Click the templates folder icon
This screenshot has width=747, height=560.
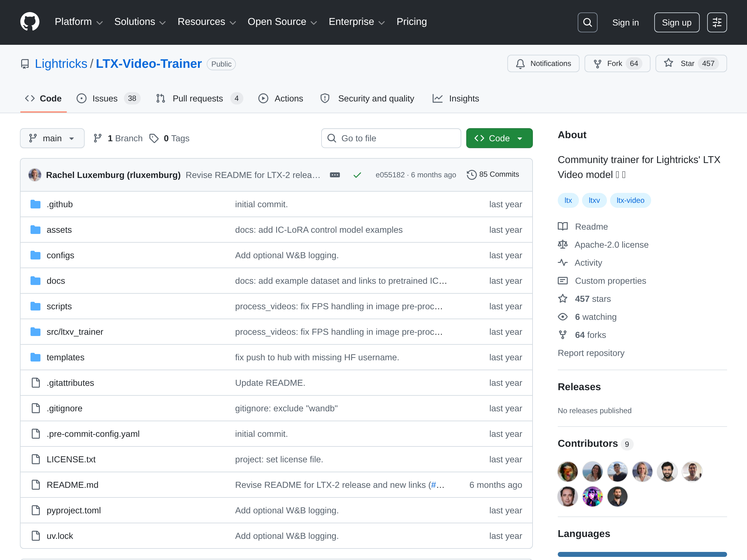(x=35, y=357)
